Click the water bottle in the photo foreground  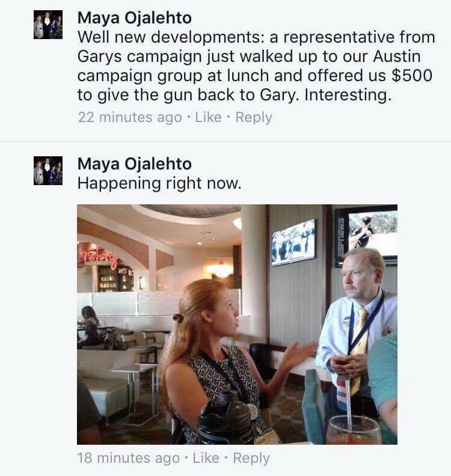pos(226,418)
